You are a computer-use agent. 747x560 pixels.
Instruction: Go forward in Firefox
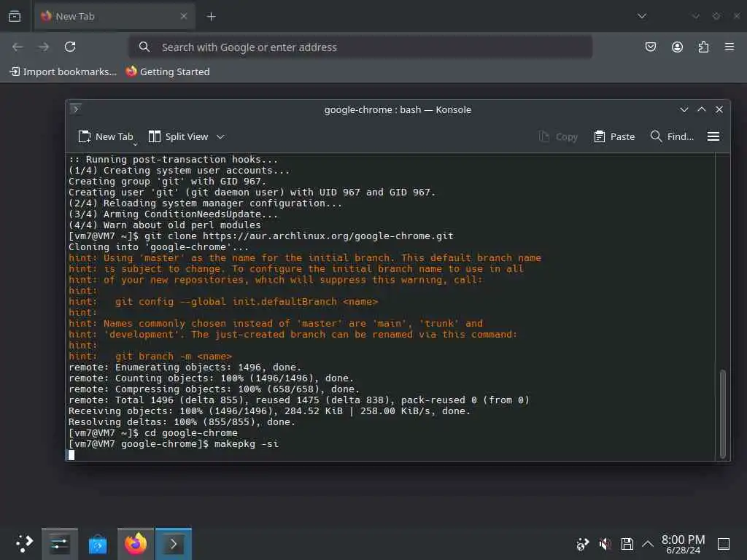click(44, 47)
